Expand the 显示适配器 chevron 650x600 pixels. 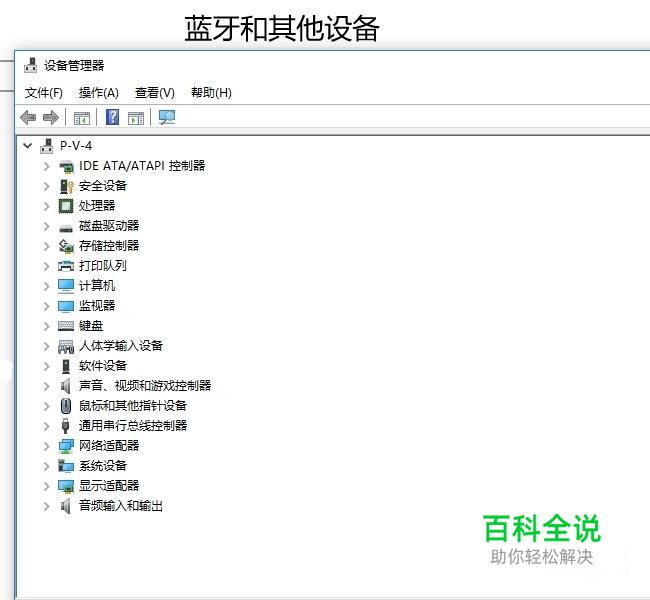point(46,486)
